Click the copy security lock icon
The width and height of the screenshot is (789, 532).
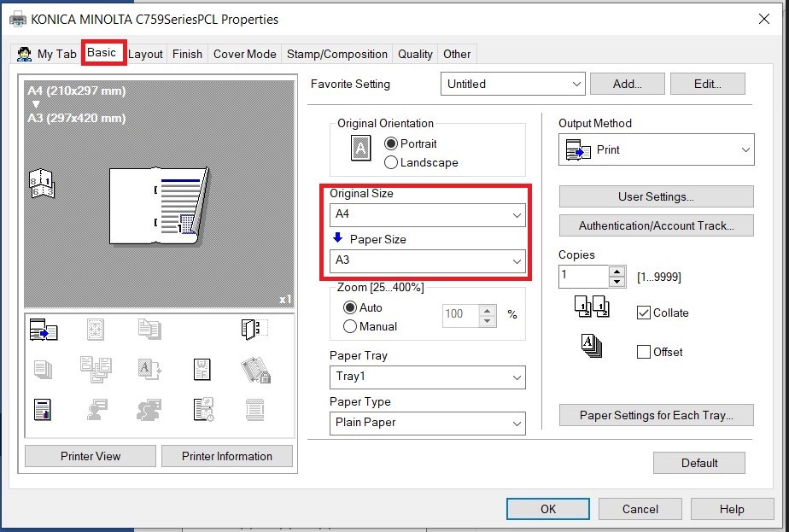point(255,370)
